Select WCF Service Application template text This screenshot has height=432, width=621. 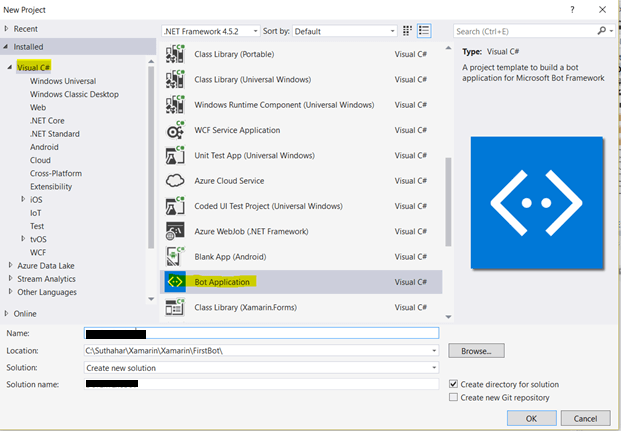(x=237, y=130)
